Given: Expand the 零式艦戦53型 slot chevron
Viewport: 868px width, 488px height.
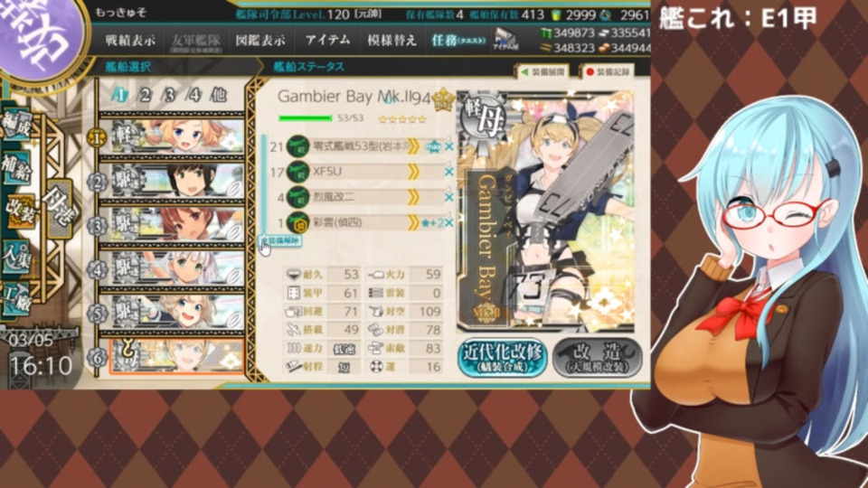Looking at the screenshot, I should click(413, 146).
